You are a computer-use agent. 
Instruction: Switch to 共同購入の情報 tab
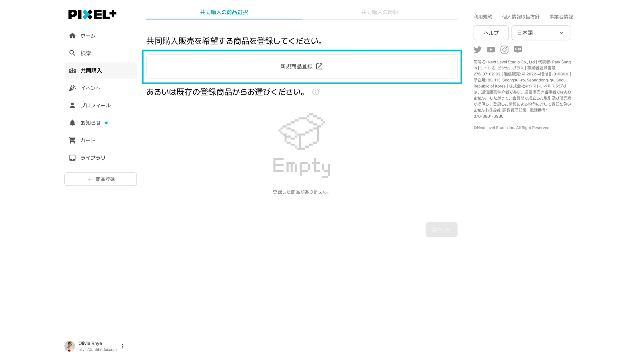pyautogui.click(x=380, y=12)
